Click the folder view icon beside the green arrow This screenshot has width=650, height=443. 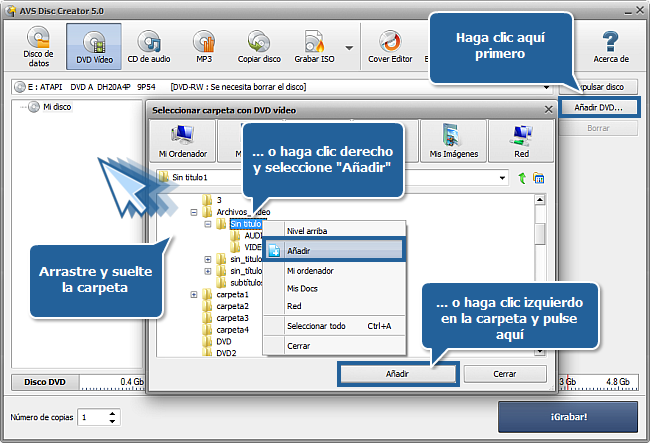[x=538, y=178]
